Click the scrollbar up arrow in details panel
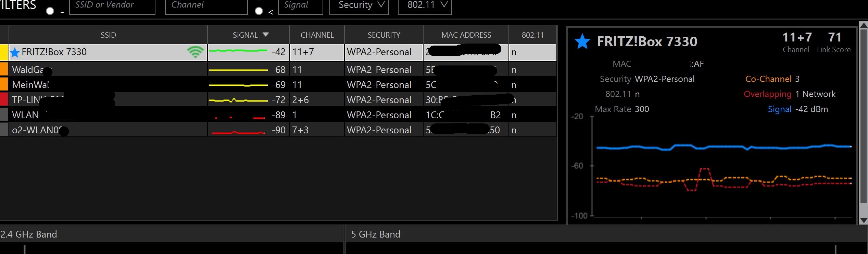The width and height of the screenshot is (868, 254). pyautogui.click(x=864, y=25)
